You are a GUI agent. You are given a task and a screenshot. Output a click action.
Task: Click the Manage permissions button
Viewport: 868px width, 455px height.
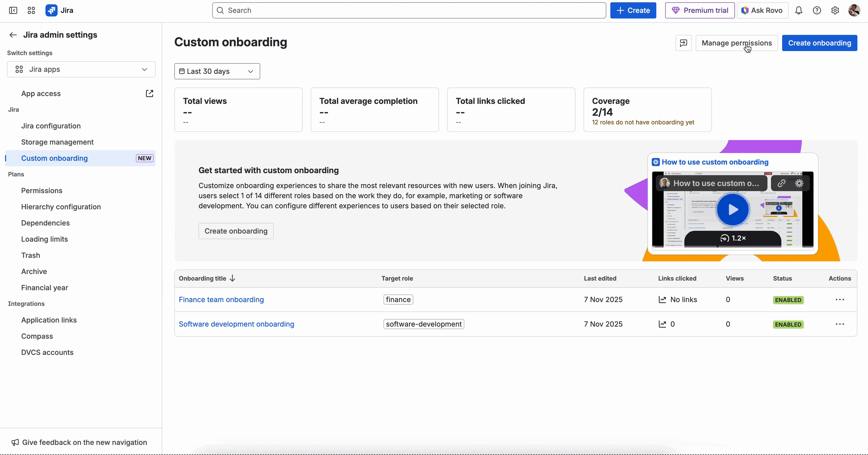point(737,43)
